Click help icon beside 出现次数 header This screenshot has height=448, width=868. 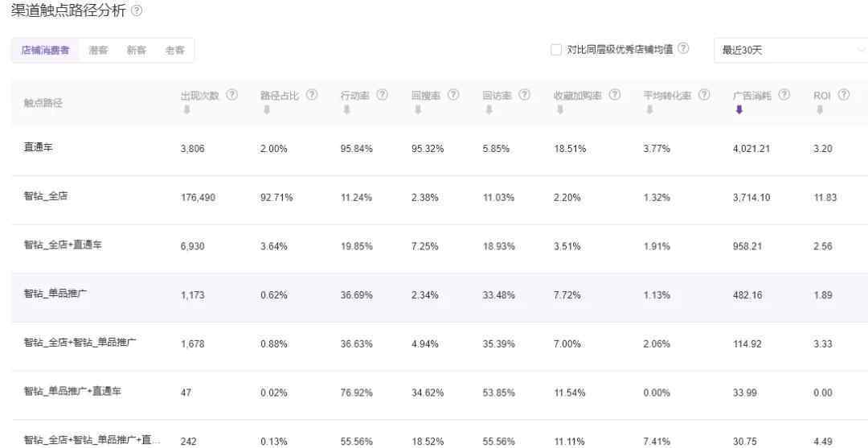click(232, 95)
